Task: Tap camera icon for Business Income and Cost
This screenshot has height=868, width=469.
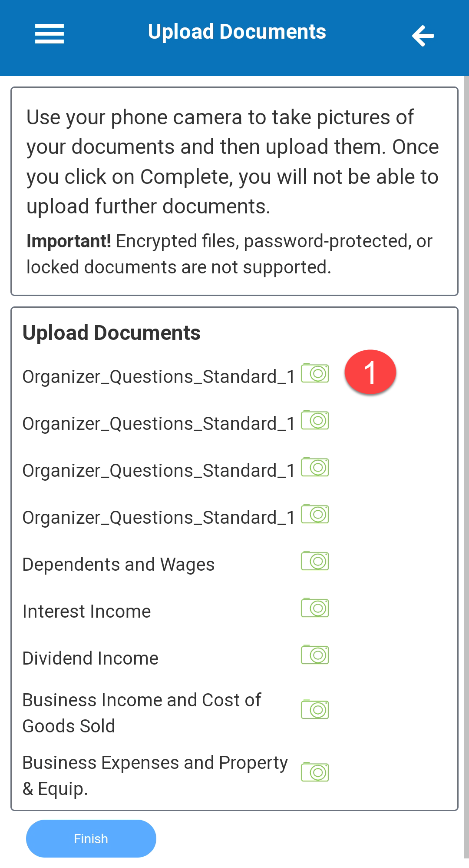Action: tap(315, 709)
